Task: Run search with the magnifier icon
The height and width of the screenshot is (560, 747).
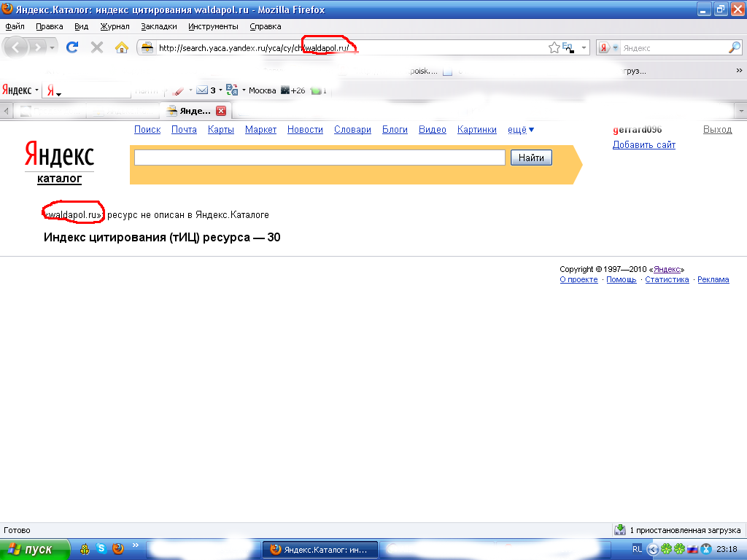Action: [734, 47]
